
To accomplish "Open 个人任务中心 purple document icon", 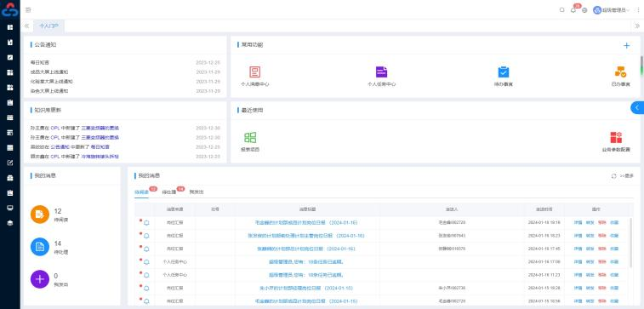I will [382, 72].
